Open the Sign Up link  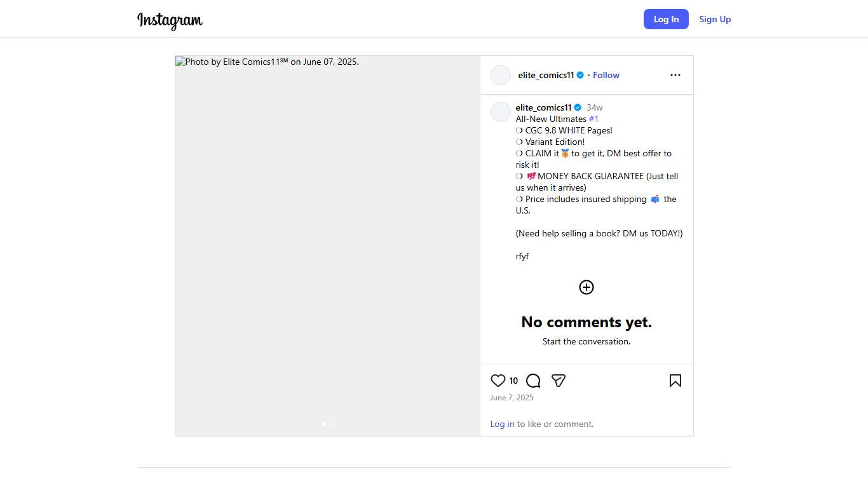point(715,19)
